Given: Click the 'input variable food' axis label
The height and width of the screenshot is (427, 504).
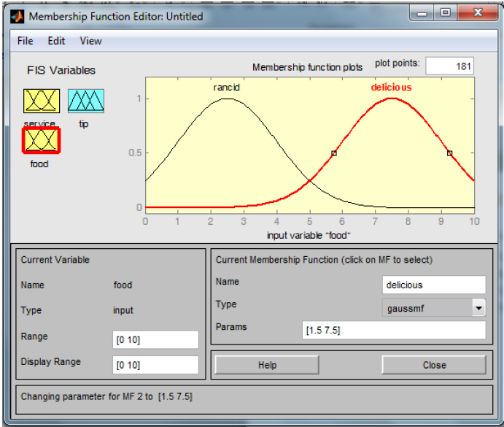Looking at the screenshot, I should (x=309, y=235).
